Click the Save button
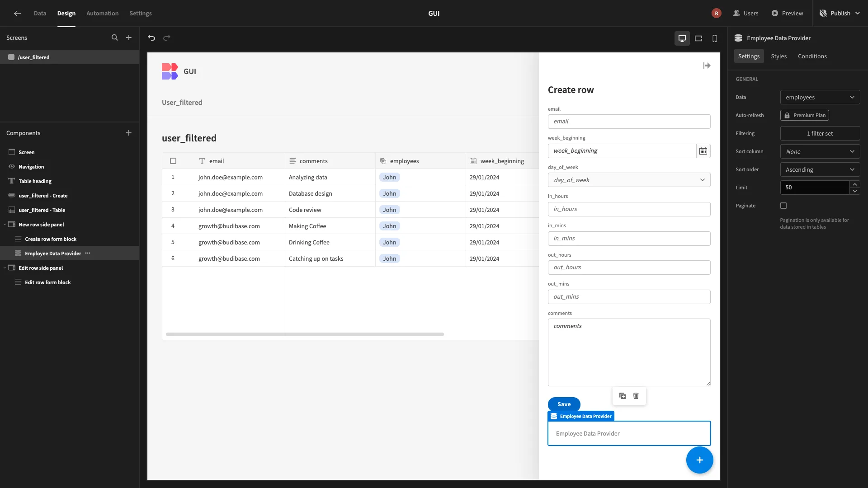Screen dimensions: 868x488 [x=564, y=404]
